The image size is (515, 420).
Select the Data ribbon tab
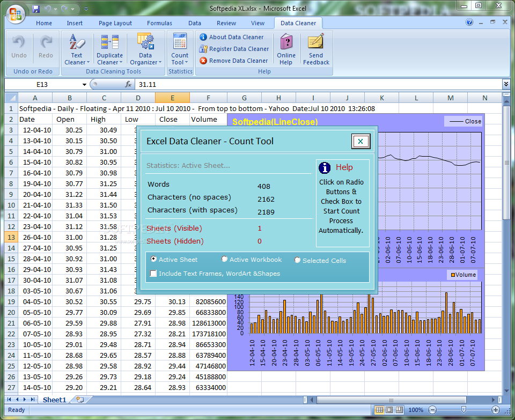click(194, 23)
